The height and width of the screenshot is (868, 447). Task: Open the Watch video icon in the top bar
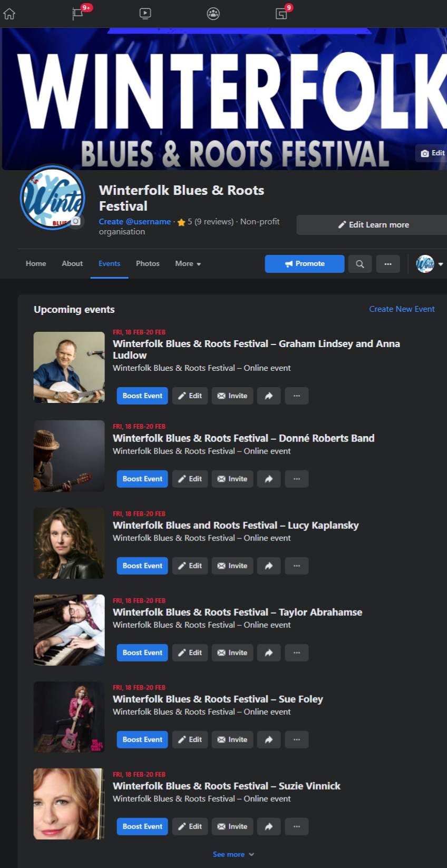(145, 14)
